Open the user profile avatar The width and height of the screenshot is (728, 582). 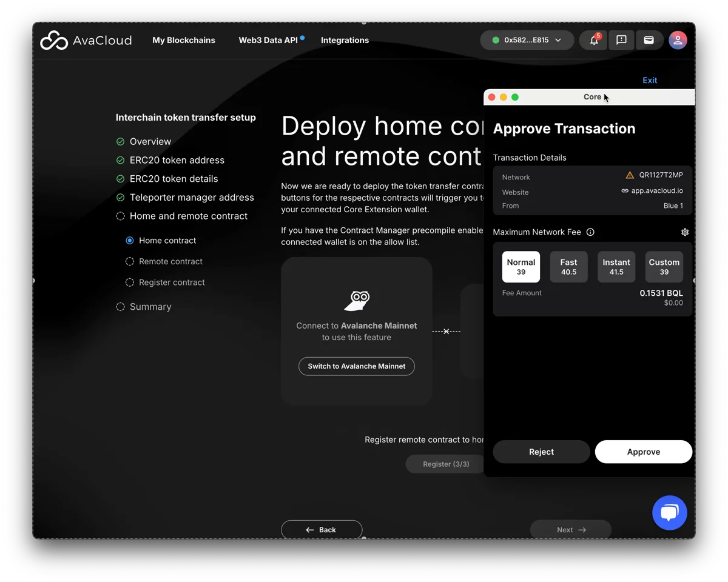click(x=678, y=40)
